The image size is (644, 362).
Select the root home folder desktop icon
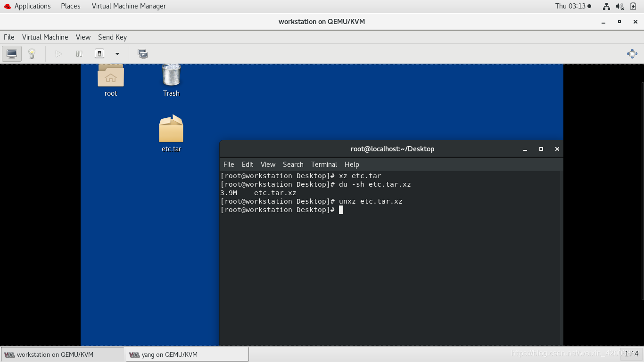111,80
